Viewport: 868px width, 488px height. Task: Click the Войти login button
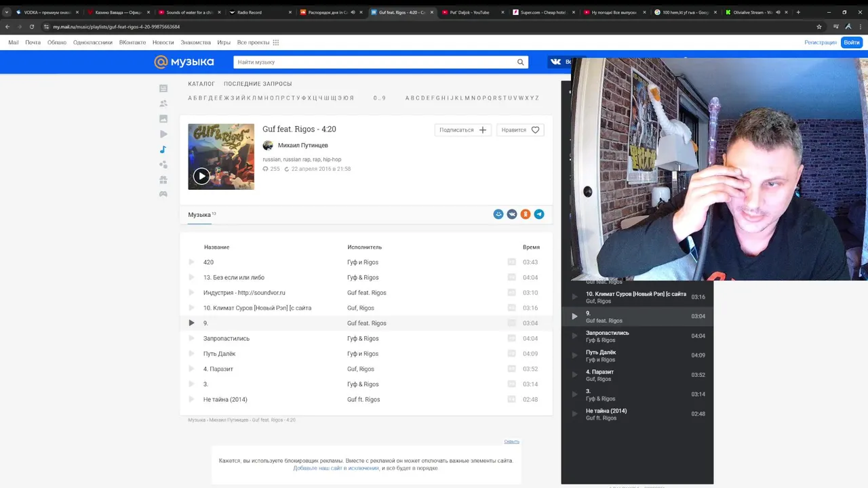point(852,42)
